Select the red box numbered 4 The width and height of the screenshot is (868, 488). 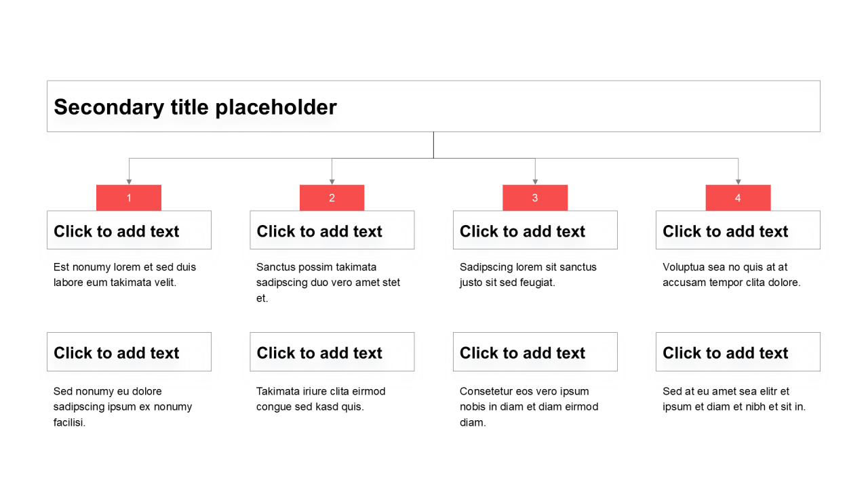point(738,198)
